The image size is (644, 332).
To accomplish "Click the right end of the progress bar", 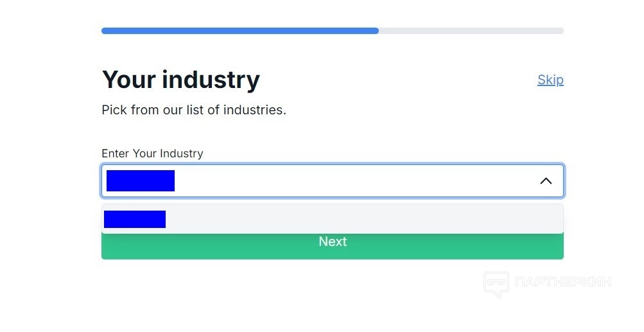I will [x=561, y=31].
